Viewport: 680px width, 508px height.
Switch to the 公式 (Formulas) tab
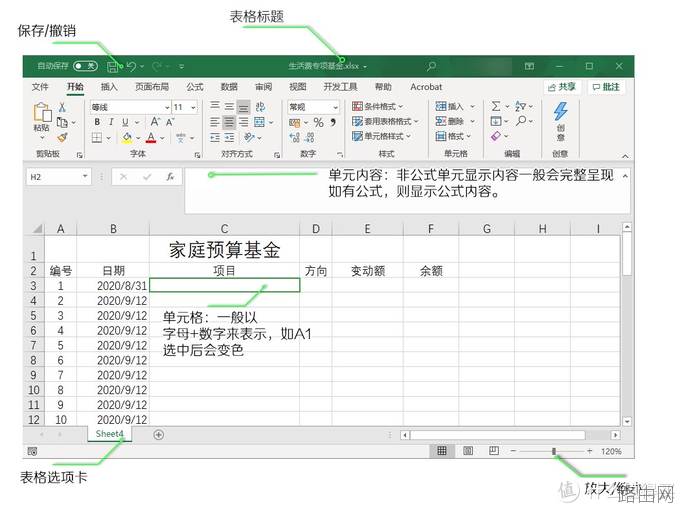pos(195,87)
